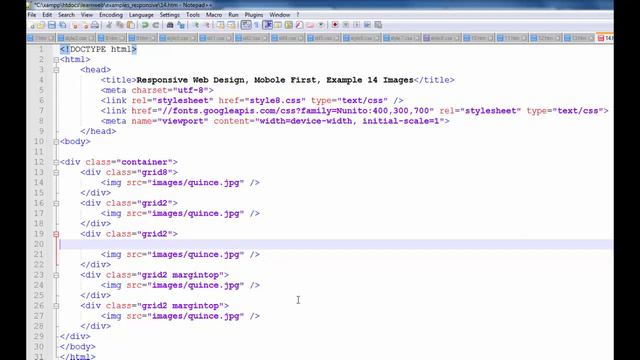Collapse the body fold marker on line 10
640x360 pixels.
(x=56, y=142)
